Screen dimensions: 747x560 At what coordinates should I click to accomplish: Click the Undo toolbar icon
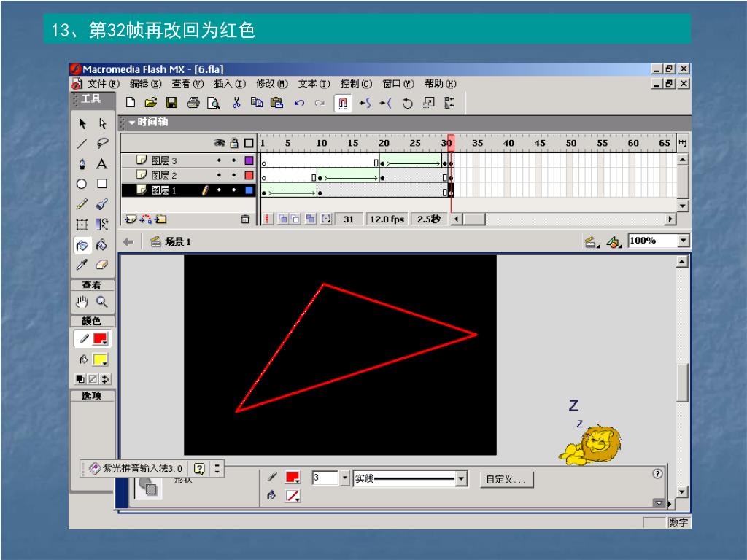point(299,102)
